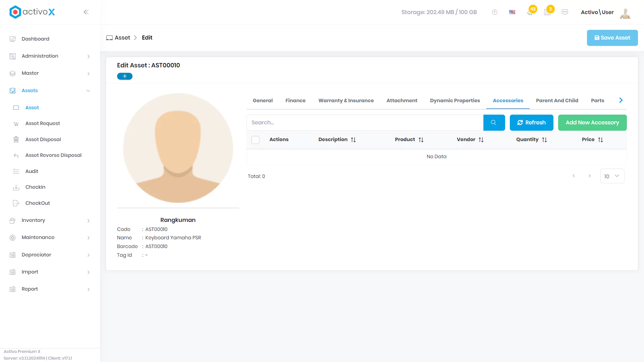Screen dimensions: 644x362
Task: Open user profile avatar icon
Action: (625, 13)
